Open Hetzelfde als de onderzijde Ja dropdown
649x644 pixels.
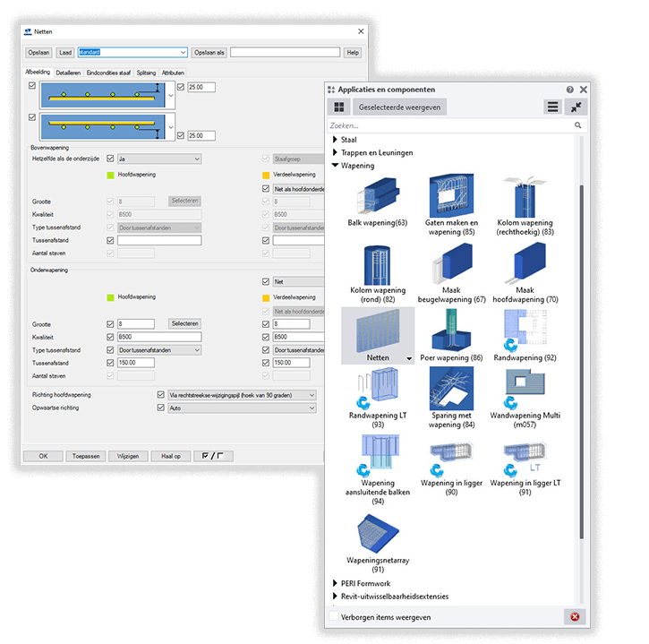(x=159, y=159)
